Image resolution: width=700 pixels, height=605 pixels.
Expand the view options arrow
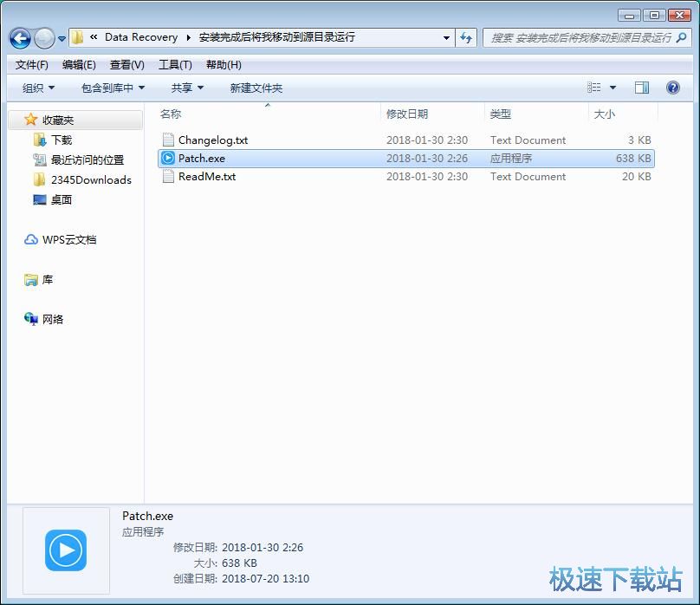613,88
